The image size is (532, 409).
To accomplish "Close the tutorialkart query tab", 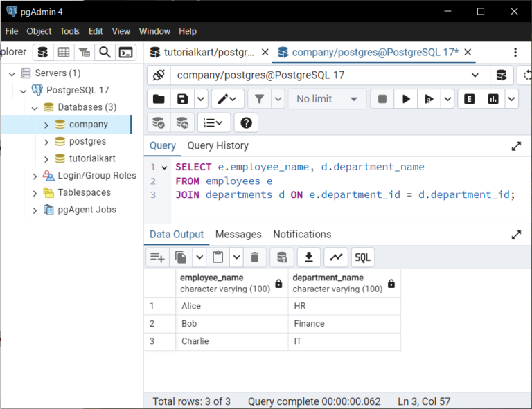I will (265, 52).
